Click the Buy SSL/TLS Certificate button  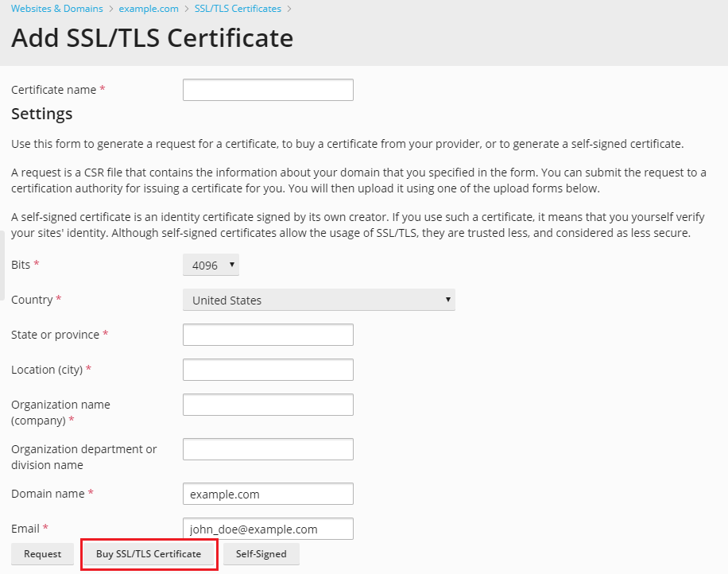pos(149,553)
